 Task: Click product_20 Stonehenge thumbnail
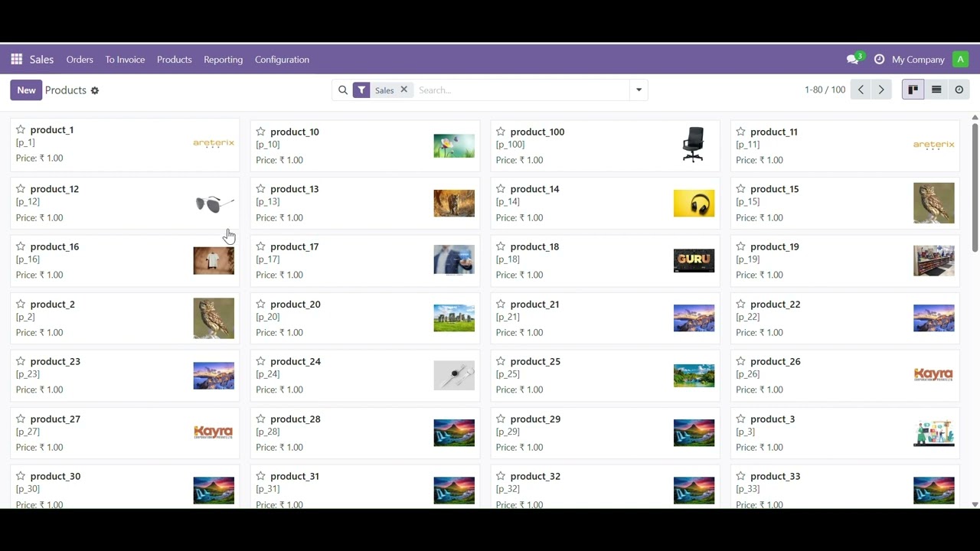pos(454,318)
